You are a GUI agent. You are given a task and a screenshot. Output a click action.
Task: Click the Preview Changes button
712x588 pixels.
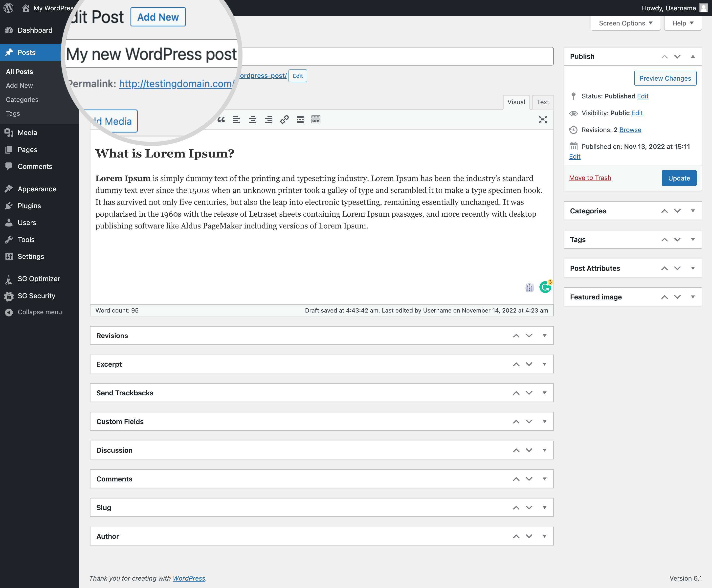tap(665, 78)
